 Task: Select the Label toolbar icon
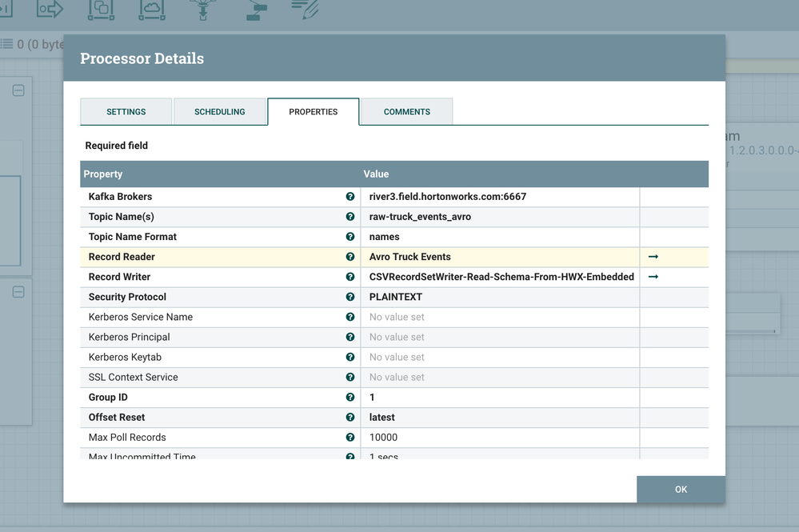[x=305, y=10]
